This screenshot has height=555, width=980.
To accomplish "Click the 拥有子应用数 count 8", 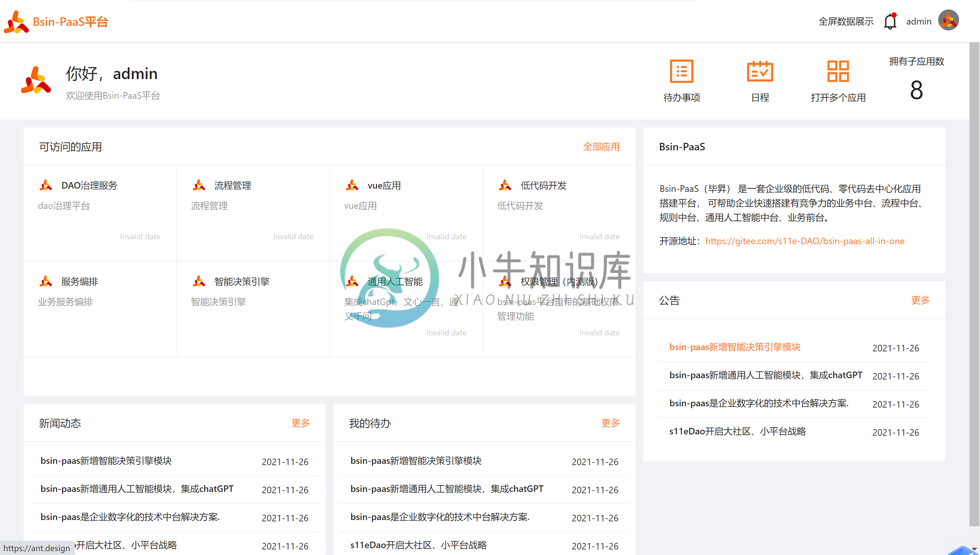I will 916,90.
